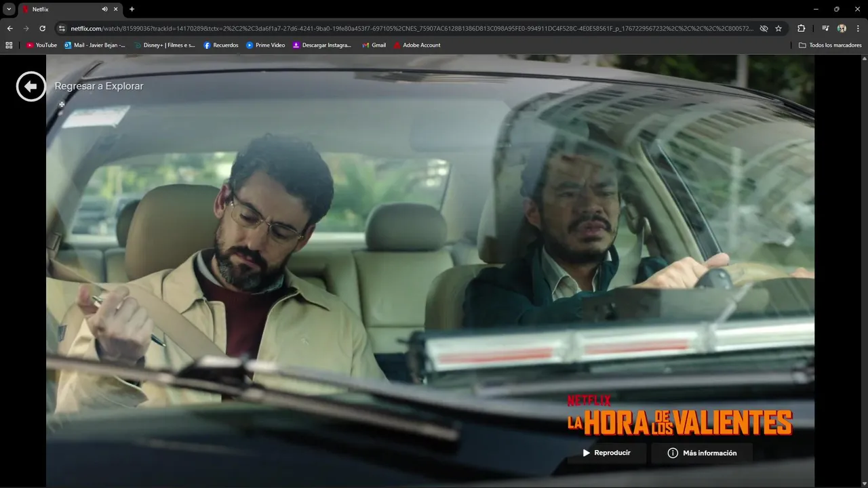868x488 pixels.
Task: Bookmark this page with star icon
Action: click(778, 28)
